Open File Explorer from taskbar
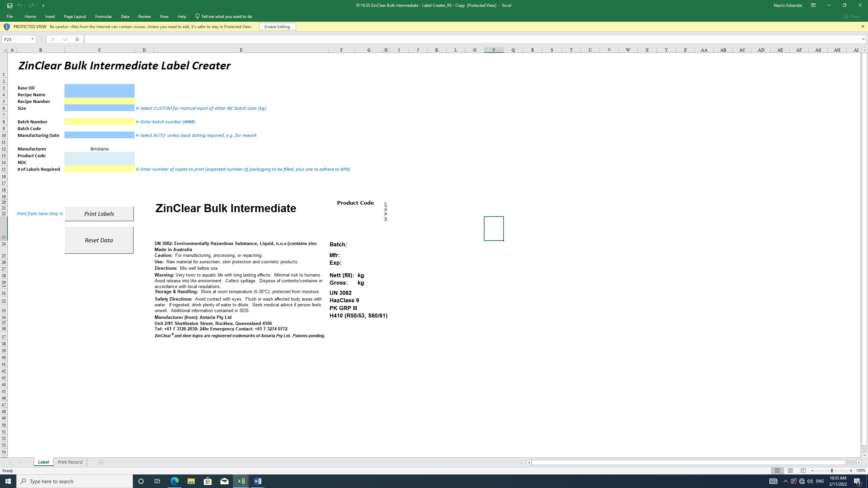868x488 pixels. 191,481
